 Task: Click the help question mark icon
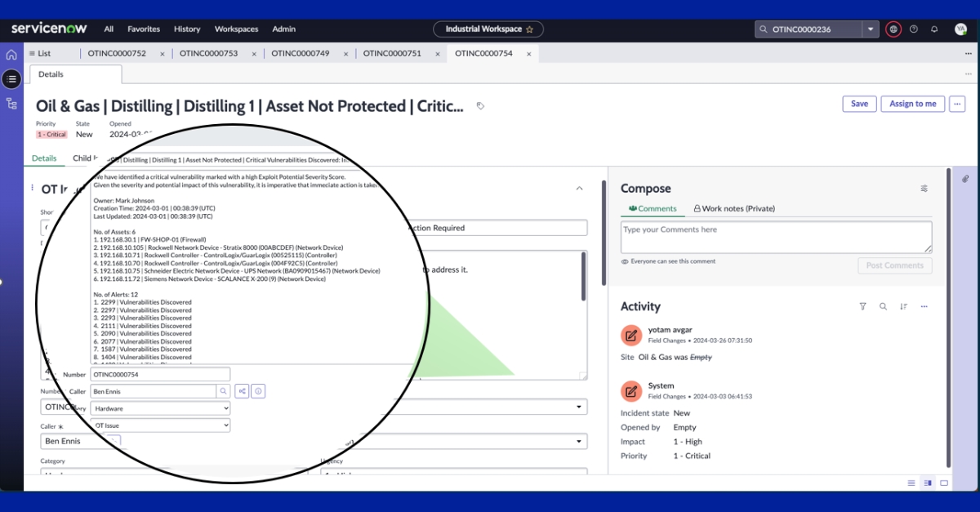pos(914,29)
